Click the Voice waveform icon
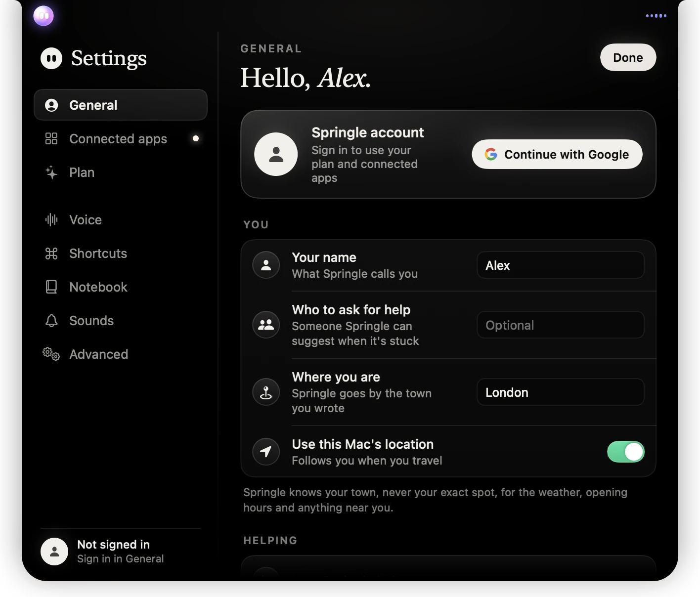The height and width of the screenshot is (597, 700). [x=51, y=219]
